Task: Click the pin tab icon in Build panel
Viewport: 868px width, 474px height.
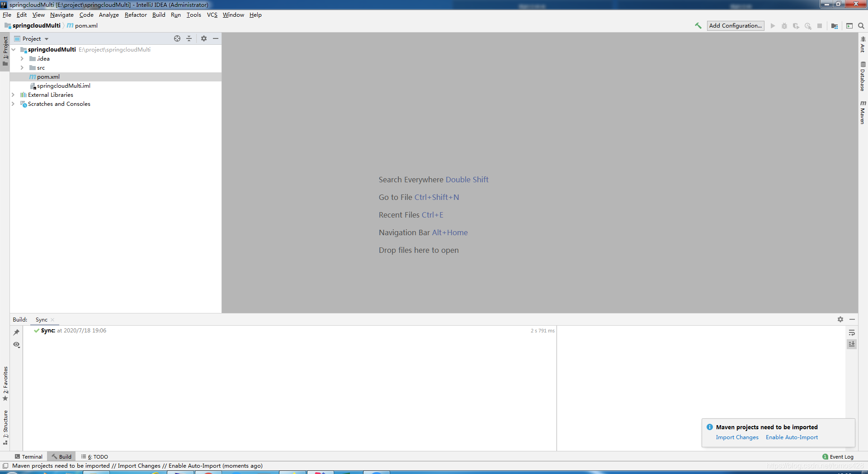Action: point(16,332)
